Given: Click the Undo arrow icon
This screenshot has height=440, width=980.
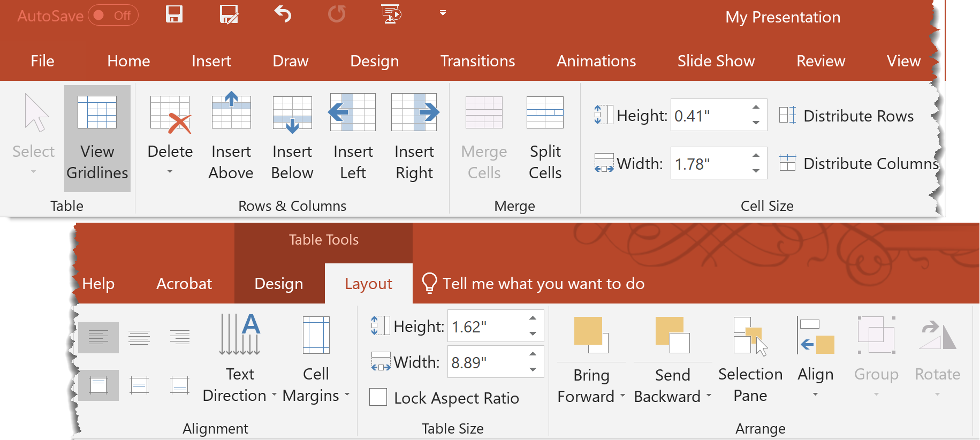Looking at the screenshot, I should [283, 14].
